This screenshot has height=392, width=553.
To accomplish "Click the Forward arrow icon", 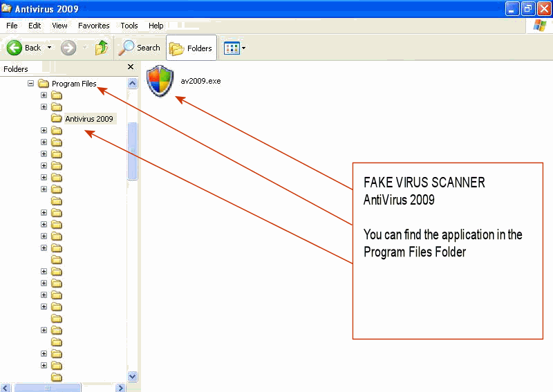I will [x=68, y=48].
